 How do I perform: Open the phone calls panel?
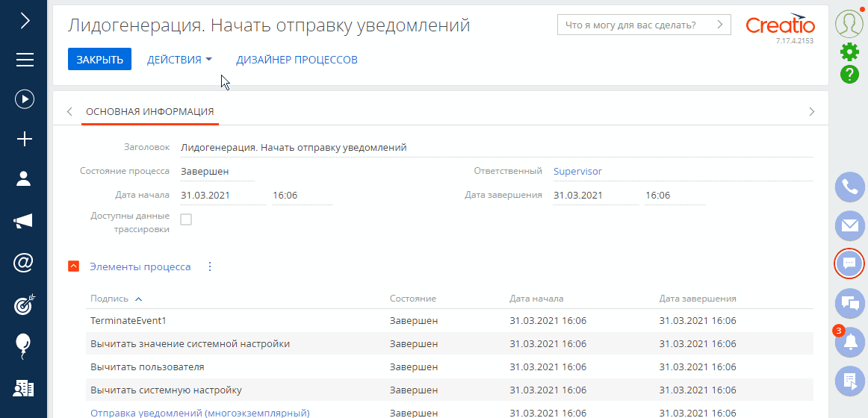pos(849,187)
